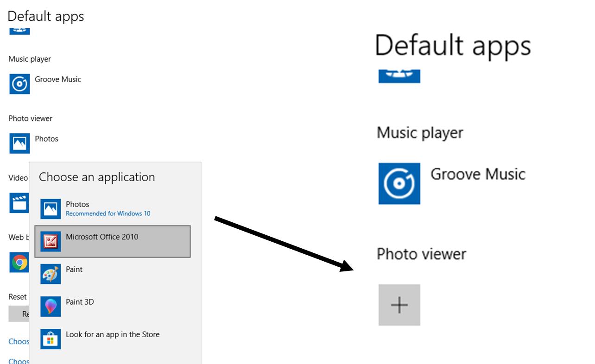The image size is (595, 364).
Task: Click the enlarged "Default apps" page title
Action: coord(453,46)
